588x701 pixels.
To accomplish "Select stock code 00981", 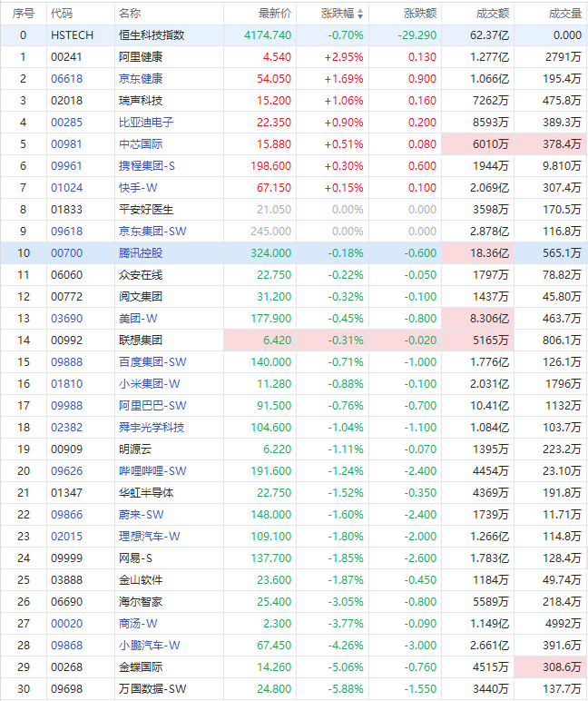I will click(x=66, y=144).
